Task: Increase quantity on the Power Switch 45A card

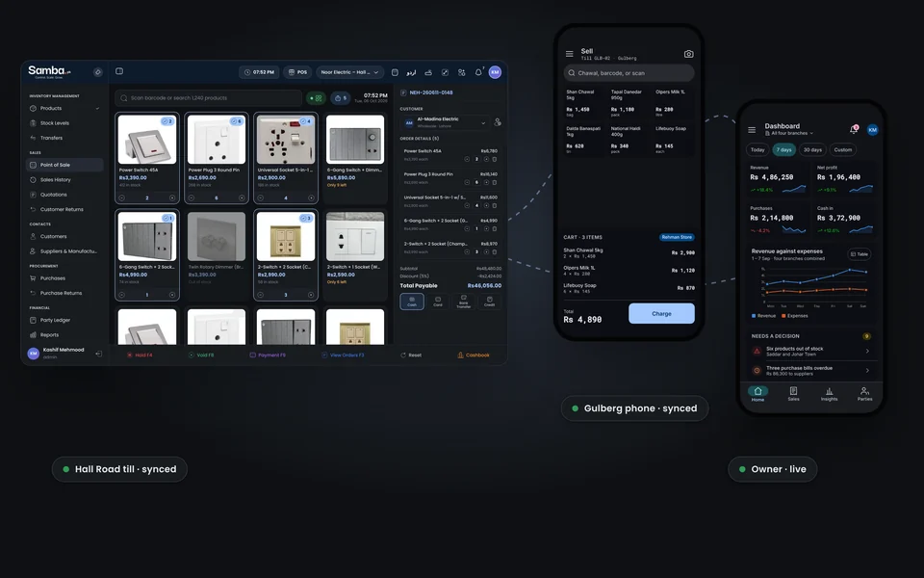Action: [x=172, y=198]
